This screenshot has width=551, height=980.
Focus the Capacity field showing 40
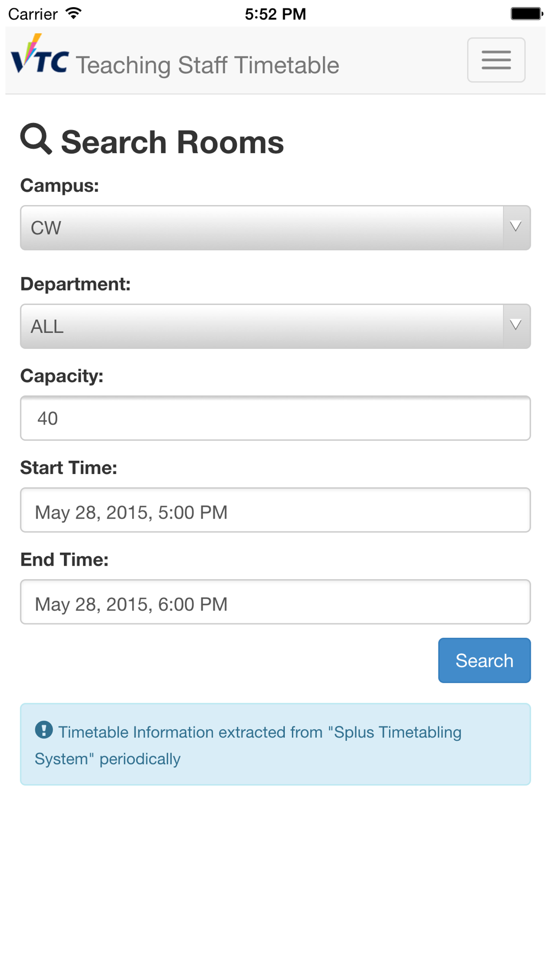275,418
